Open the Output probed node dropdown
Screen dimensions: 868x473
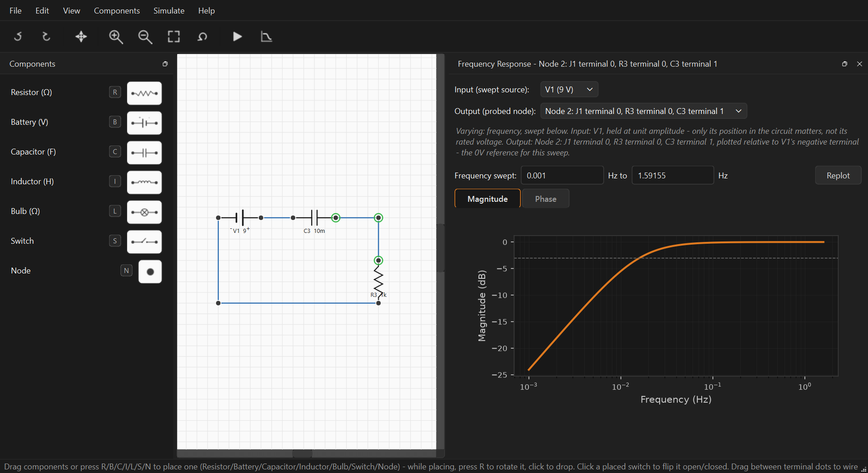[x=643, y=111]
